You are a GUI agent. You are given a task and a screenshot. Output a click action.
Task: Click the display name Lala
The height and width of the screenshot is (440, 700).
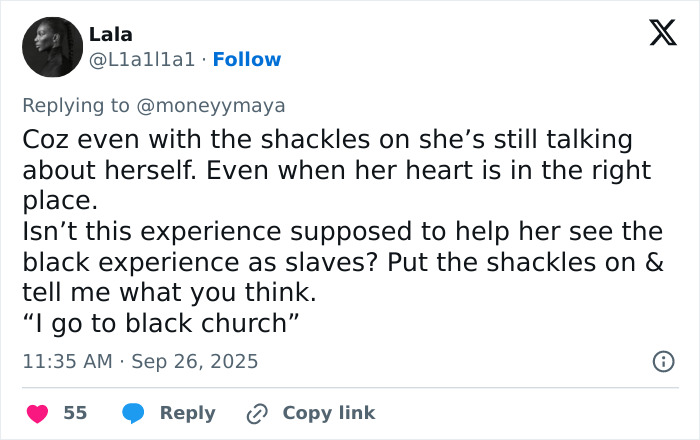click(x=110, y=35)
